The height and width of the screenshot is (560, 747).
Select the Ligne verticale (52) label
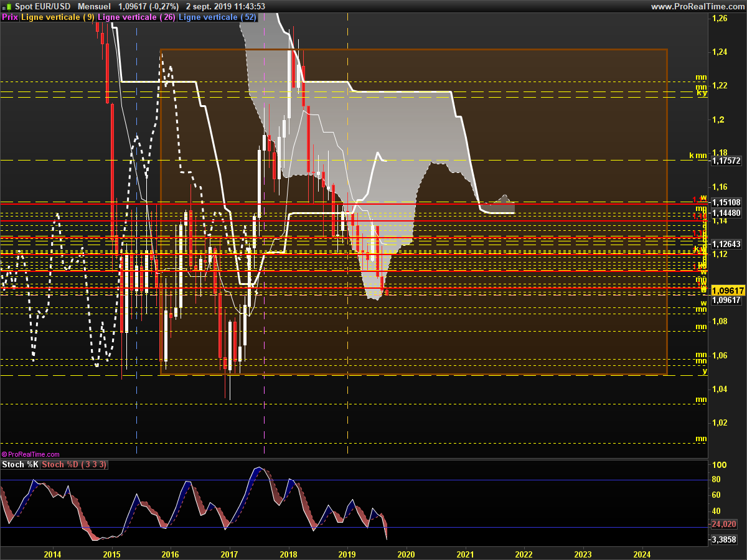(217, 17)
